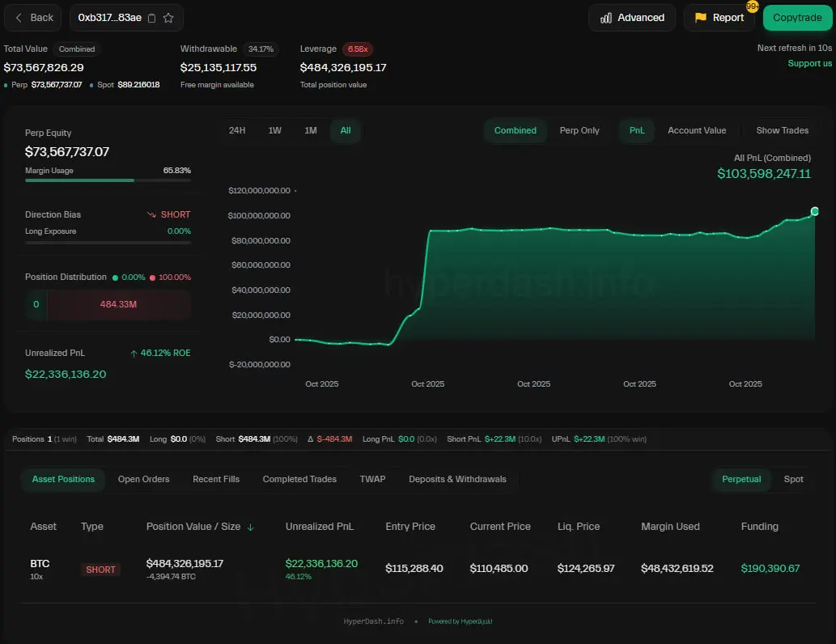Click the Back arrow button
Image resolution: width=836 pixels, height=644 pixels.
point(34,18)
